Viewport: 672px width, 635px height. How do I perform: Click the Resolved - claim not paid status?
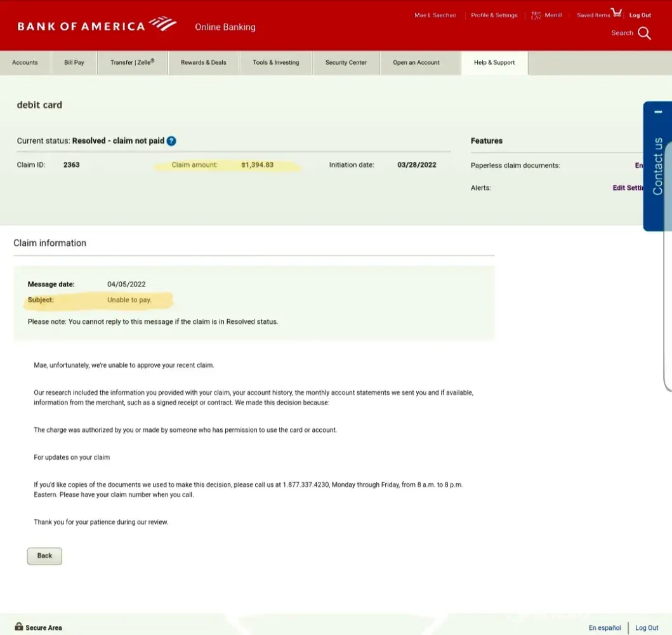pos(118,141)
